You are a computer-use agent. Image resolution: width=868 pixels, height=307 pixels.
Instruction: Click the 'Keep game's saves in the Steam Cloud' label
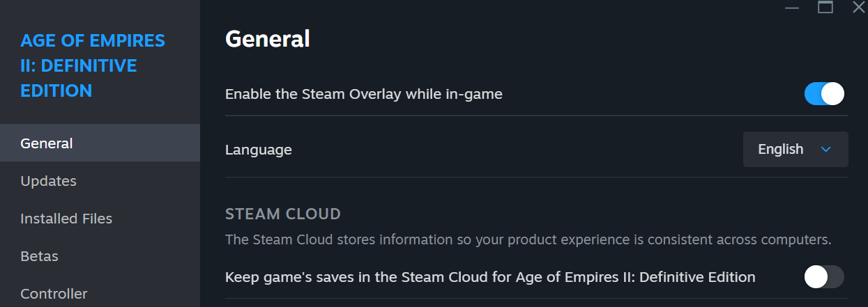[490, 277]
